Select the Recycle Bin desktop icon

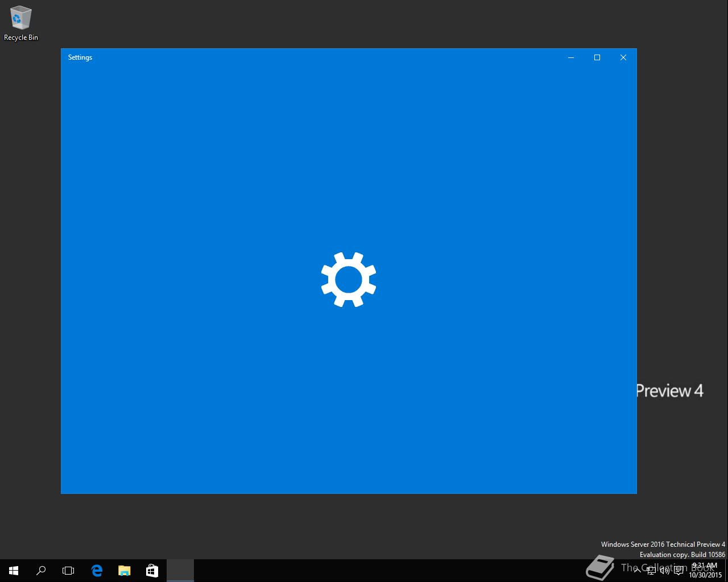21,23
